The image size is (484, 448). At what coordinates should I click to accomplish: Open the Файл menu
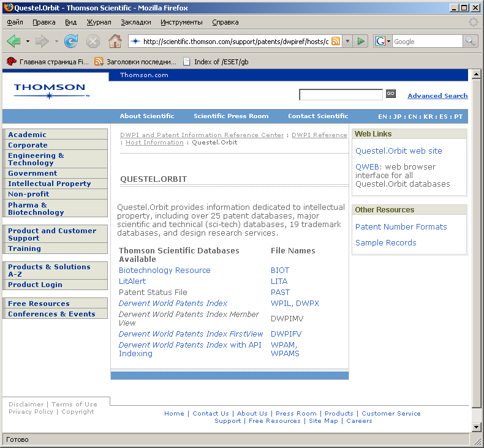point(15,22)
